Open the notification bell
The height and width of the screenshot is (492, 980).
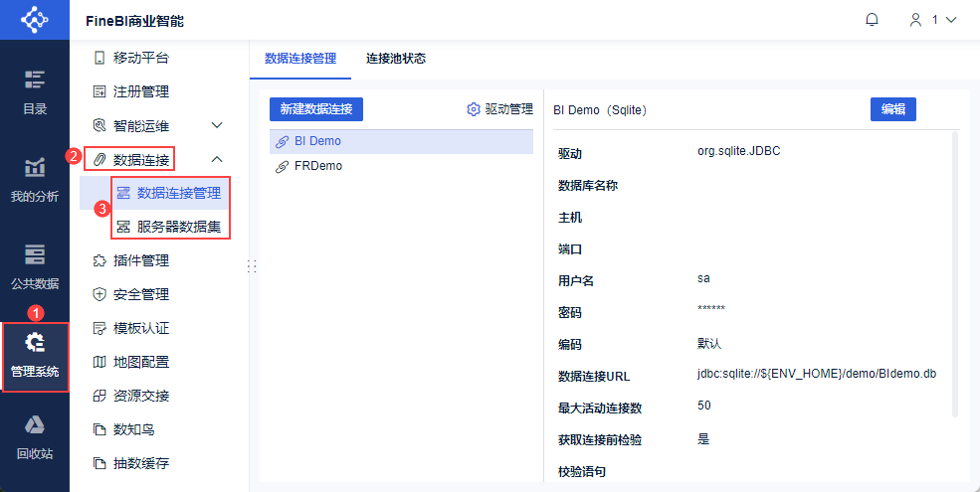coord(872,20)
